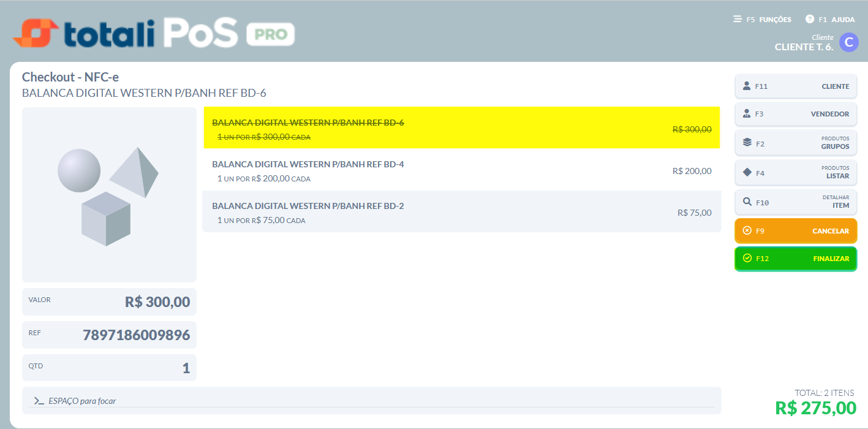Click the question mark help icon
Viewport: 868px width, 429px height.
coord(810,19)
